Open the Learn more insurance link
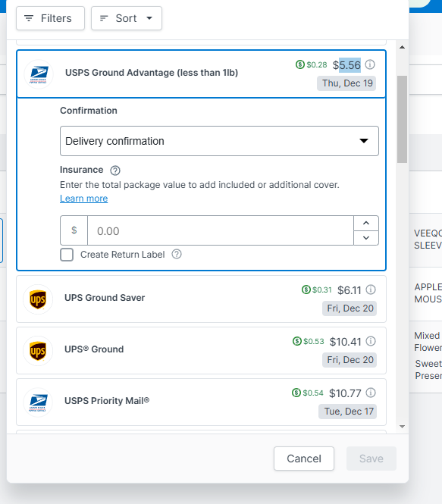This screenshot has width=442, height=504. click(x=84, y=199)
